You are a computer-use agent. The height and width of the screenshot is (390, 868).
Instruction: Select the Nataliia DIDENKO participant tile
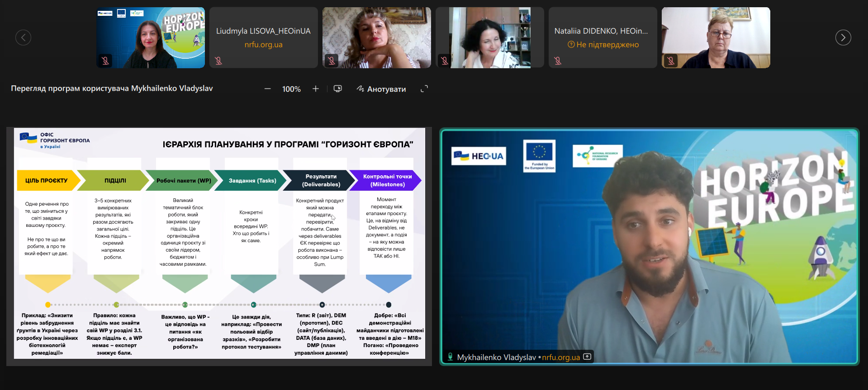point(603,38)
